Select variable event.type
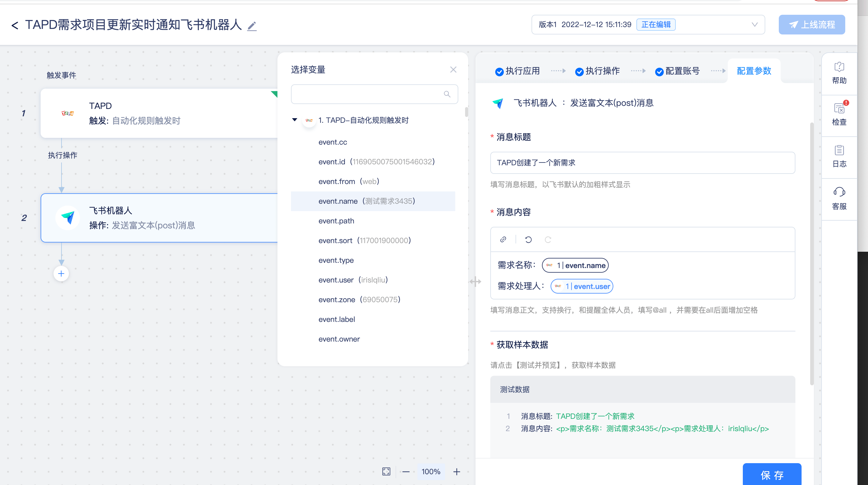Viewport: 868px width, 485px height. tap(373, 260)
